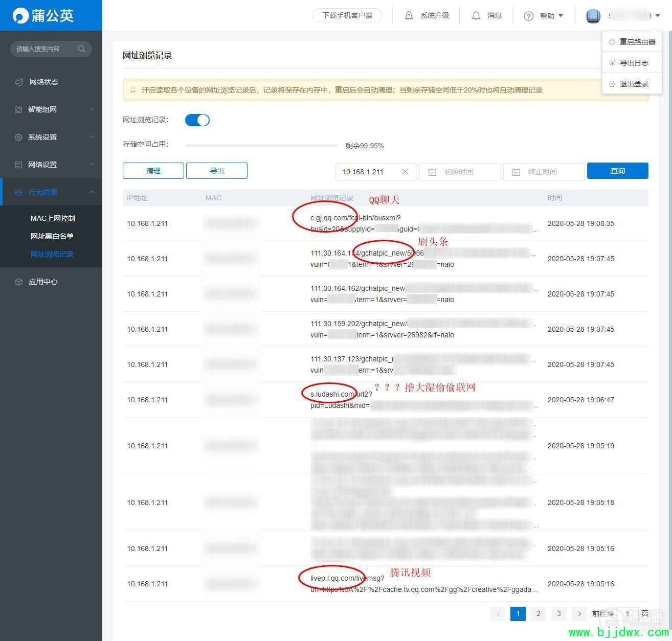
Task: Go to page 3
Action: point(558,614)
